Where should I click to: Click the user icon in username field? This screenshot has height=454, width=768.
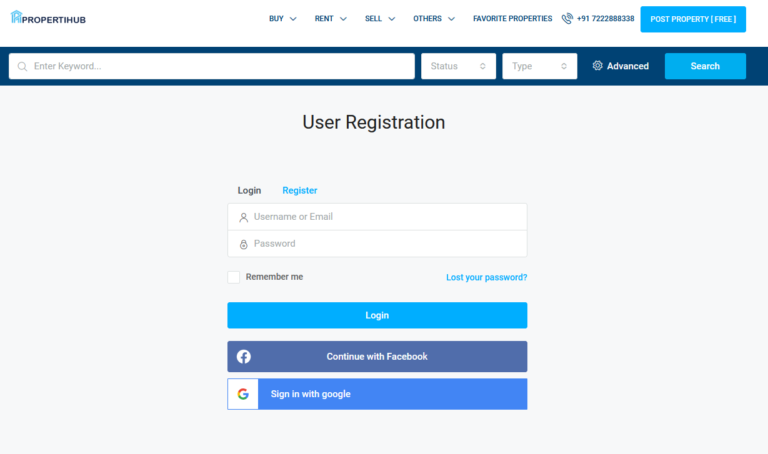(x=243, y=217)
